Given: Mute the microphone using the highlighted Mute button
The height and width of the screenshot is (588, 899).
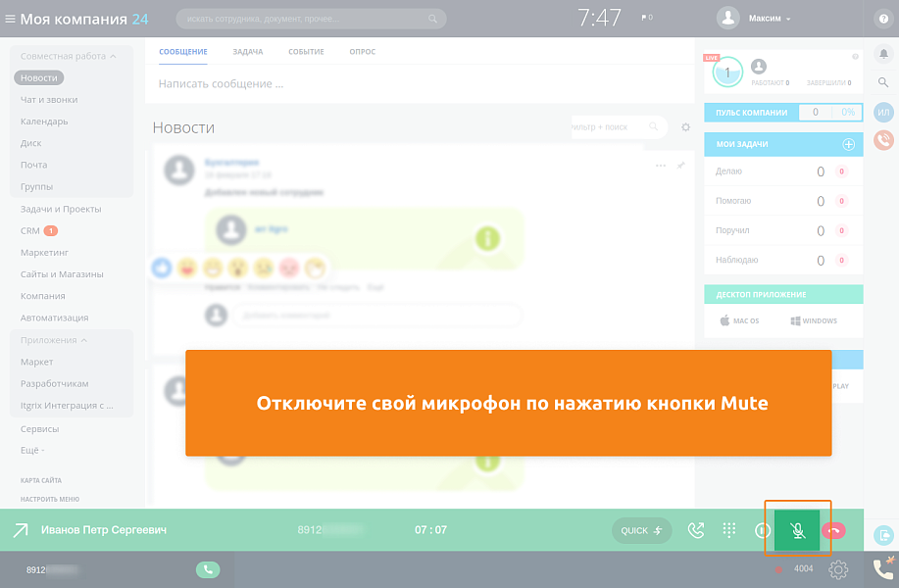Looking at the screenshot, I should pos(798,530).
